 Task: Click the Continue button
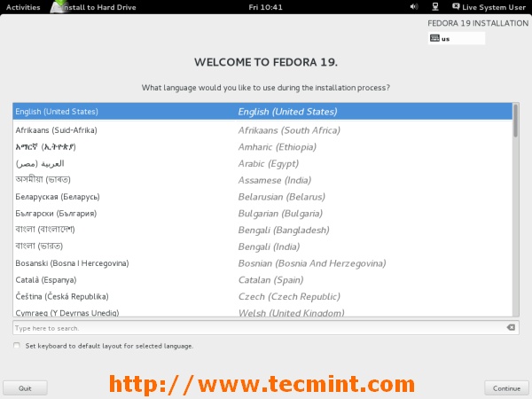pos(506,388)
